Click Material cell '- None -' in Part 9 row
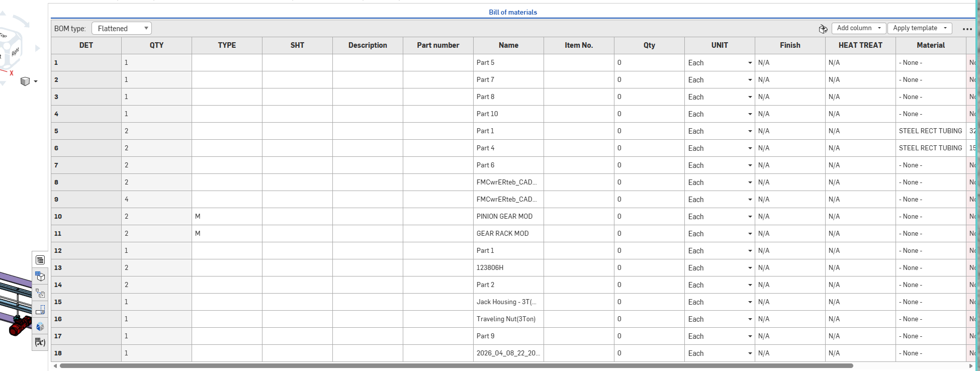The image size is (980, 371). (931, 336)
